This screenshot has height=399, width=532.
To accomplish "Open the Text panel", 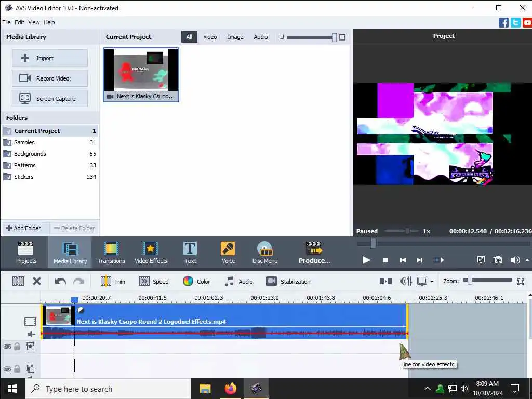I will click(x=190, y=252).
